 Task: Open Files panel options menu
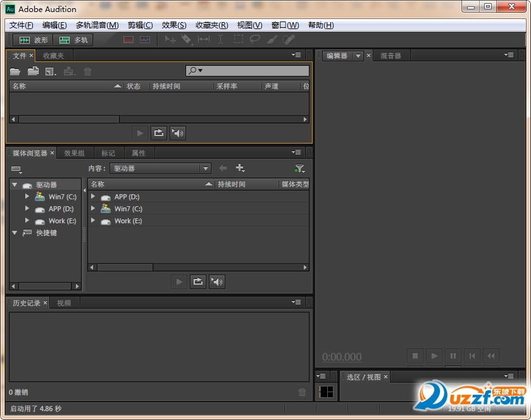pos(296,55)
